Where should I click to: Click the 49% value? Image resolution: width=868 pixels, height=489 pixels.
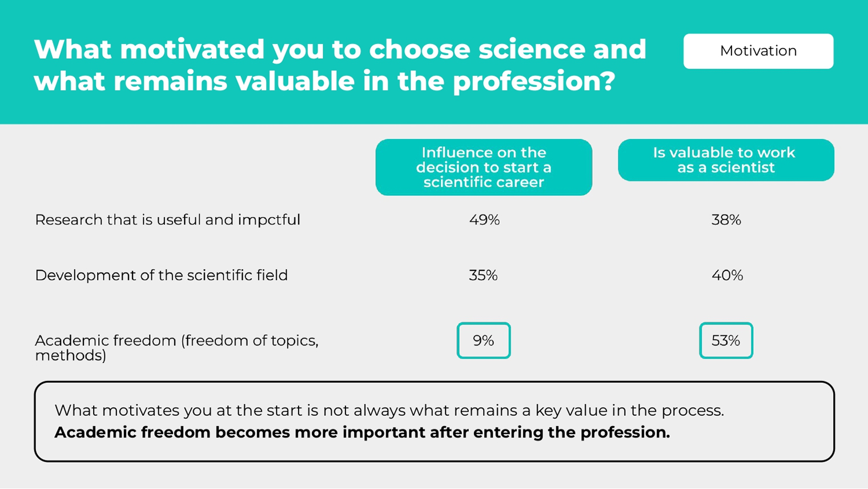pos(484,220)
